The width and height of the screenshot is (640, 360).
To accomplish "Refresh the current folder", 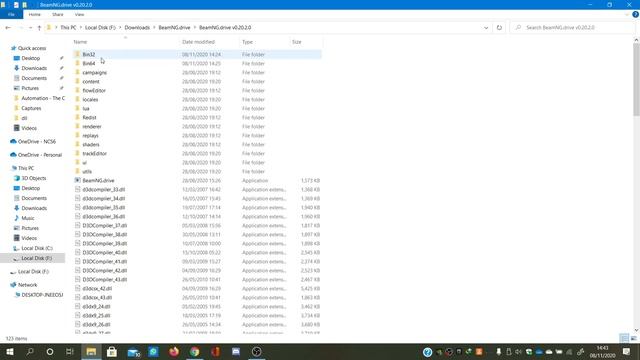I will [x=499, y=28].
